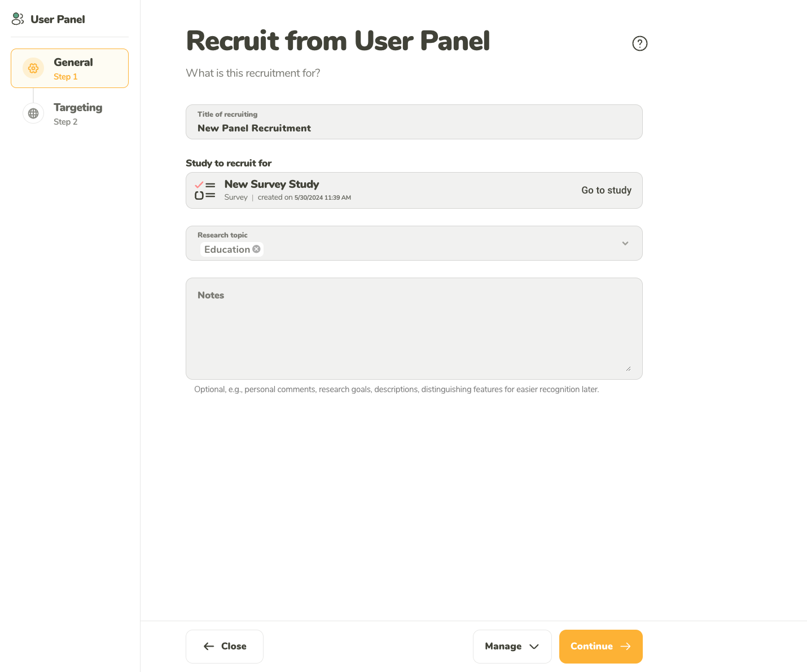Click the Targeting globe icon

pyautogui.click(x=33, y=113)
